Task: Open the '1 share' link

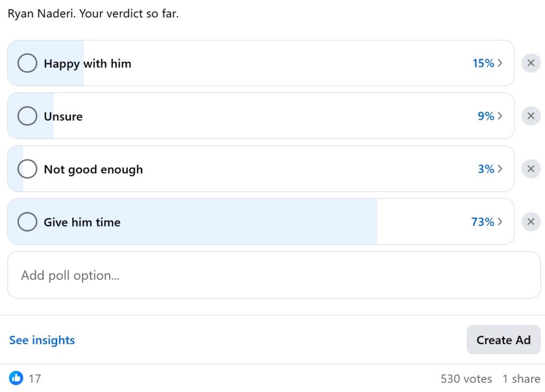Action: coord(521,379)
